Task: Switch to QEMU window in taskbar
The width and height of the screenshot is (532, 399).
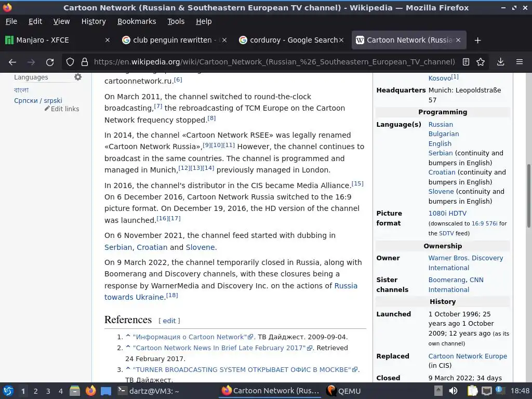Action: [344, 391]
